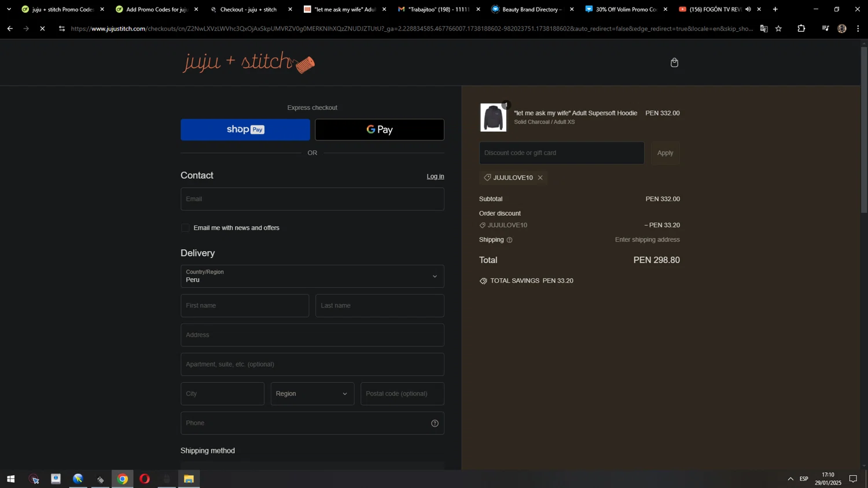This screenshot has height=488, width=868.
Task: Click the juju + stitch logo
Action: point(249,62)
